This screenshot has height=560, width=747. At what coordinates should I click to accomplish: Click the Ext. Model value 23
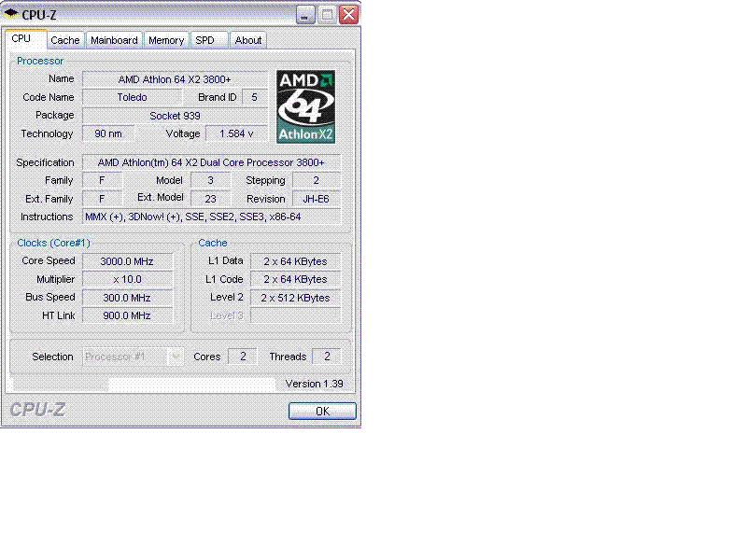pos(211,199)
